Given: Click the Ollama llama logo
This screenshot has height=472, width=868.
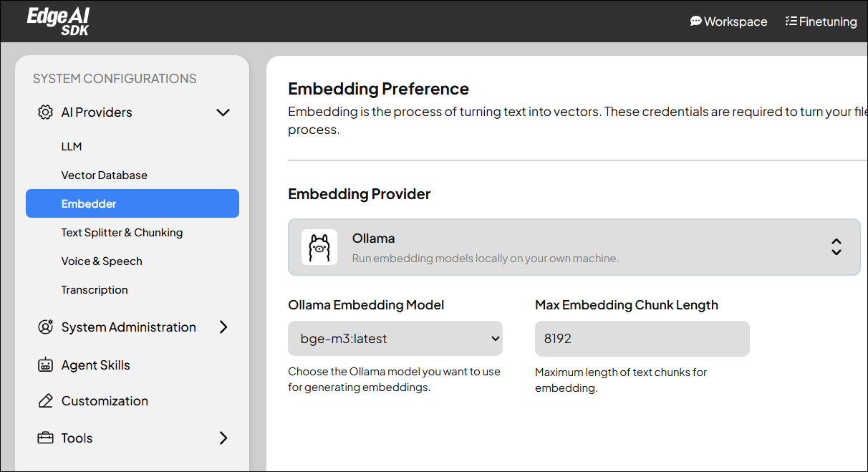Looking at the screenshot, I should coord(319,246).
